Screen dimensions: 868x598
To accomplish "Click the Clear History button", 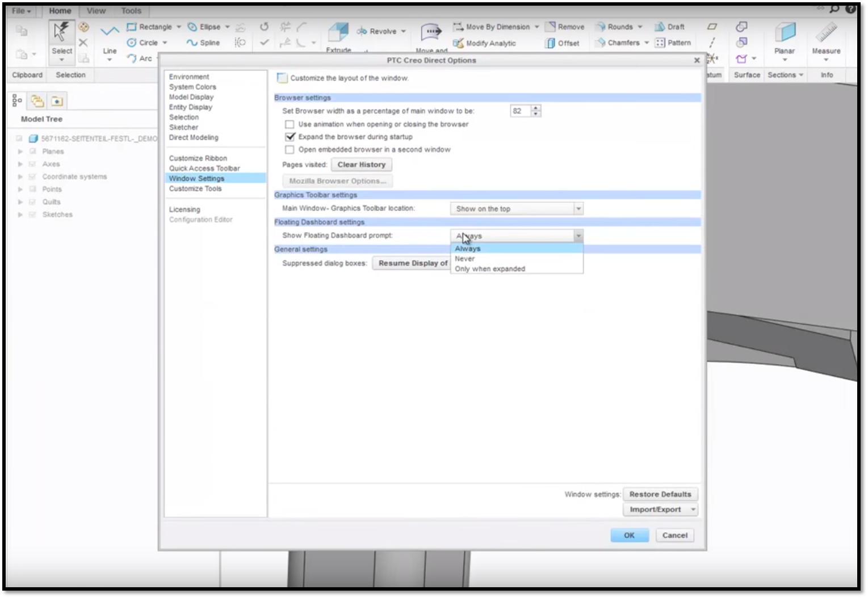I will pyautogui.click(x=362, y=165).
